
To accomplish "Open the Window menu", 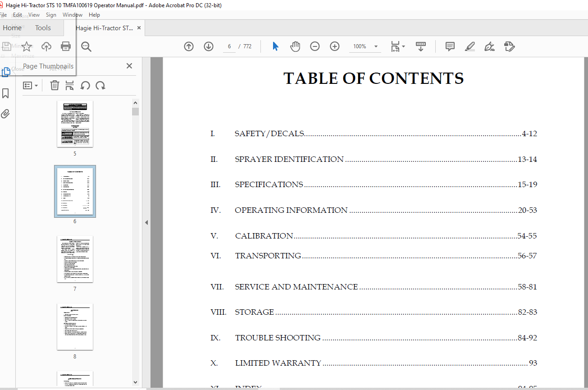I will pos(73,15).
